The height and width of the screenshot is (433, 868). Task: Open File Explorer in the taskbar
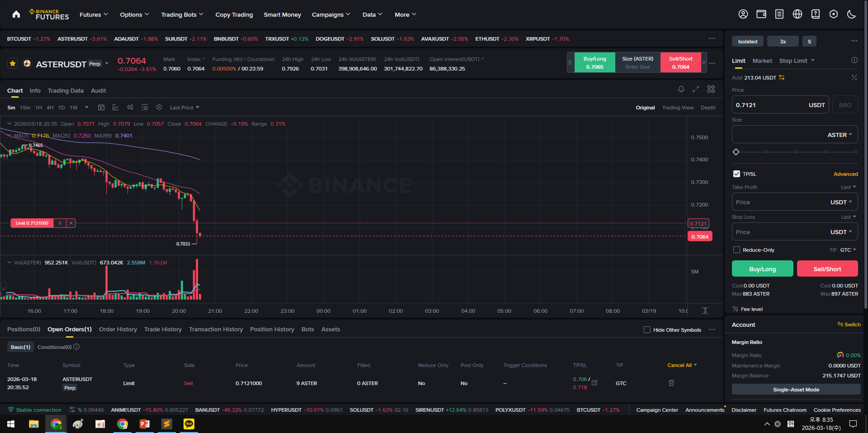point(33,424)
